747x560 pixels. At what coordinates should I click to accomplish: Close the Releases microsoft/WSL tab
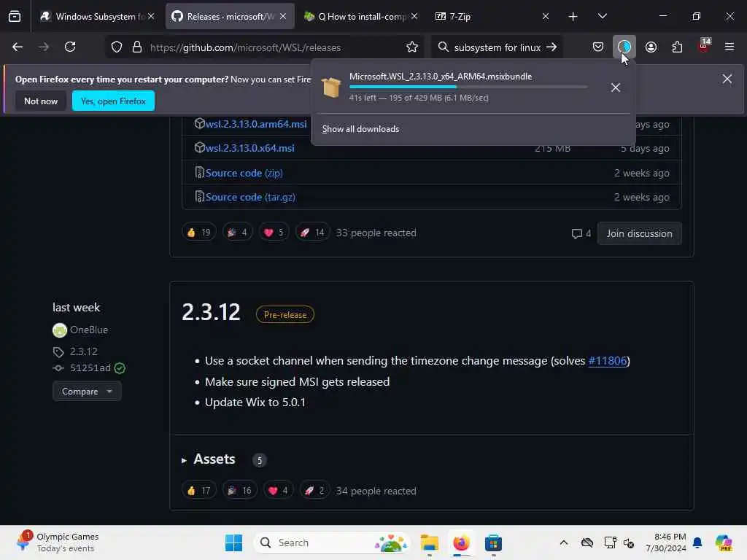(283, 17)
